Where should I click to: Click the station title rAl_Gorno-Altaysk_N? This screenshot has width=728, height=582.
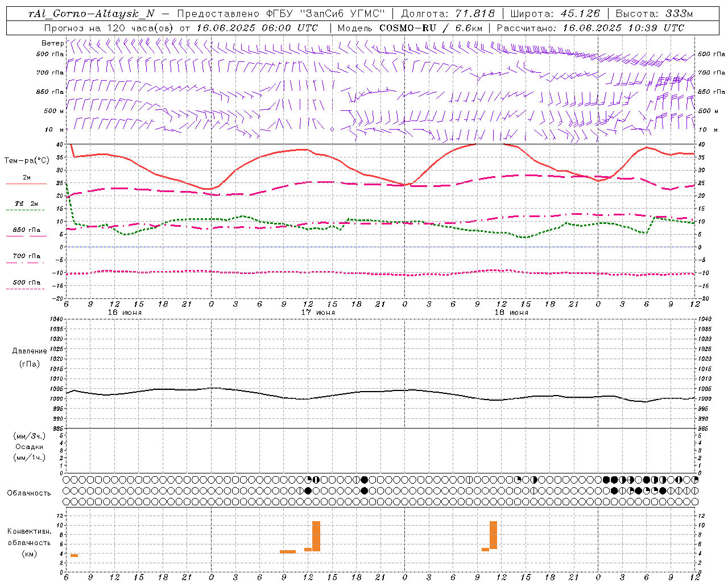(x=92, y=14)
